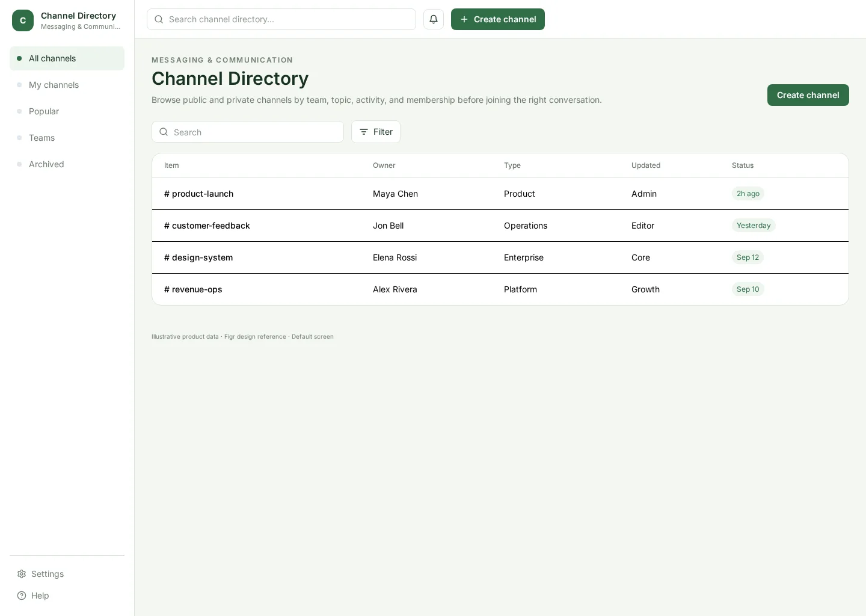Click the Type column header

pos(512,165)
